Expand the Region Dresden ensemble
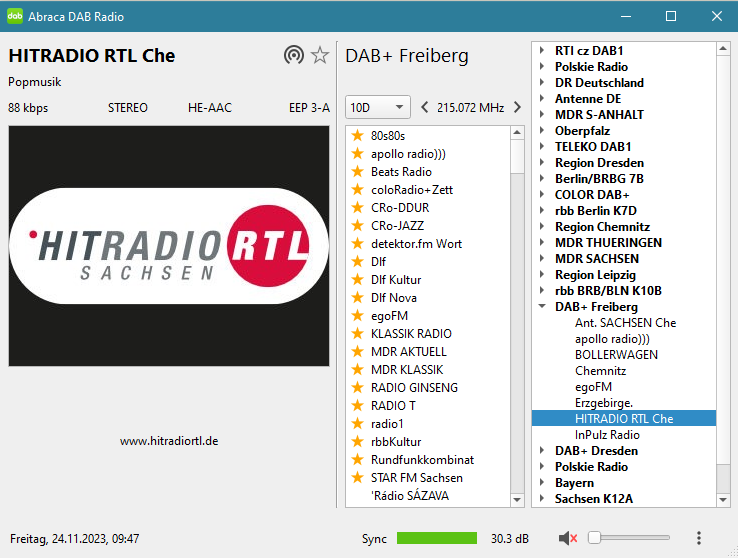 542,163
